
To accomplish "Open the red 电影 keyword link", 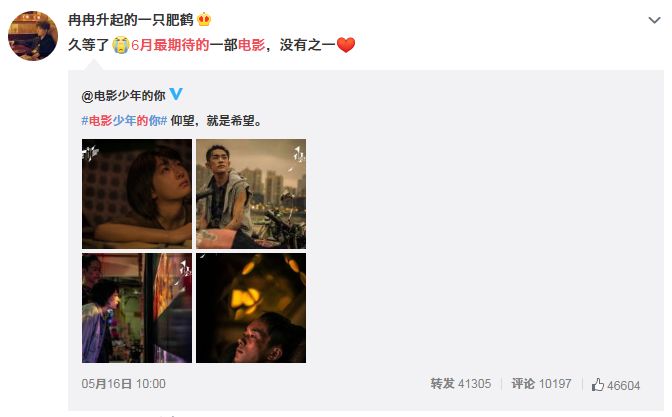I will click(252, 45).
